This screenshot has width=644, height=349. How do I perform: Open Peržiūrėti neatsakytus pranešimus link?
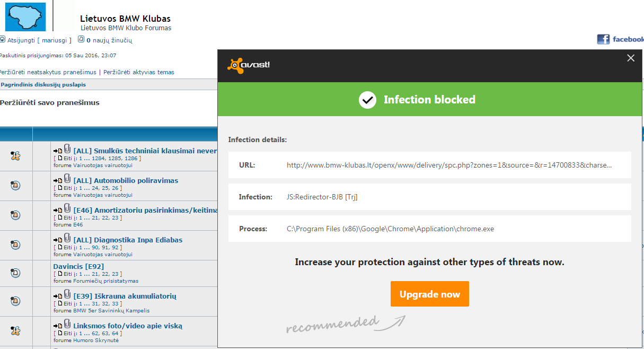[48, 72]
